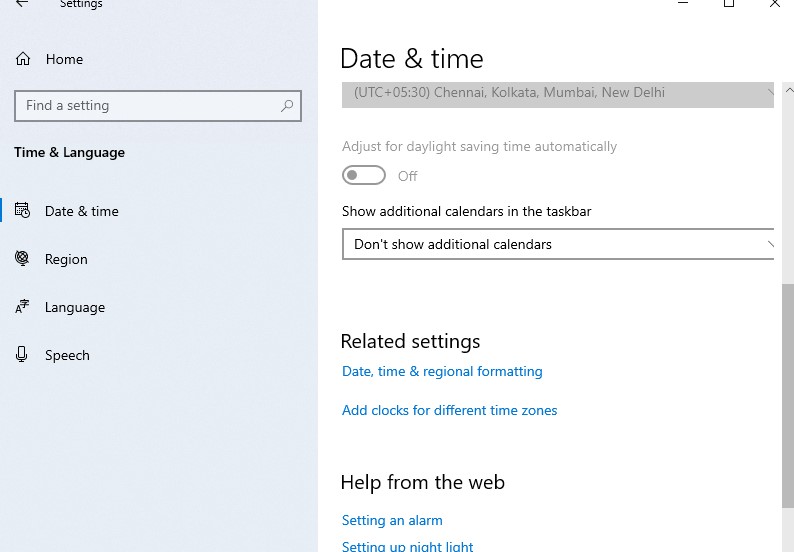794x552 pixels.
Task: Click the back arrow in Settings
Action: point(22,4)
